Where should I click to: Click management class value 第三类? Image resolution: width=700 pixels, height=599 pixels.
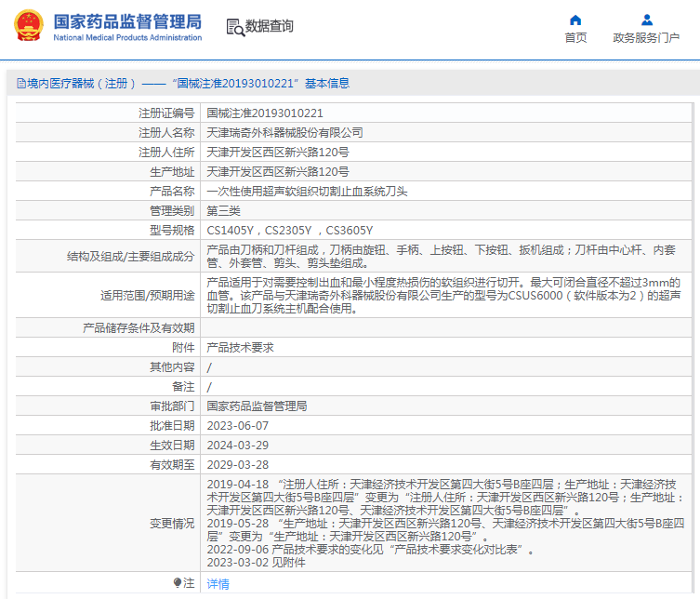click(224, 211)
